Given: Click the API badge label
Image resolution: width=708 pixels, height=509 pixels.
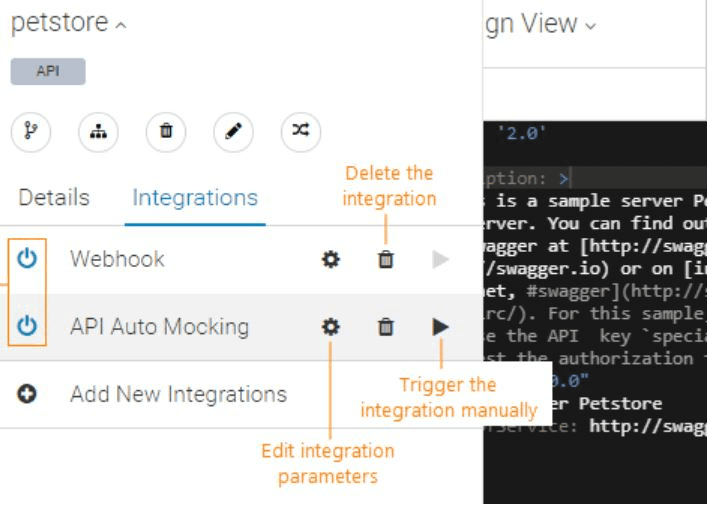Looking at the screenshot, I should coord(48,71).
